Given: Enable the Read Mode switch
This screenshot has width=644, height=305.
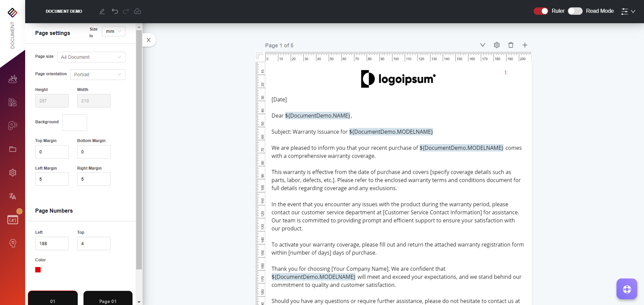Looking at the screenshot, I should [x=575, y=11].
